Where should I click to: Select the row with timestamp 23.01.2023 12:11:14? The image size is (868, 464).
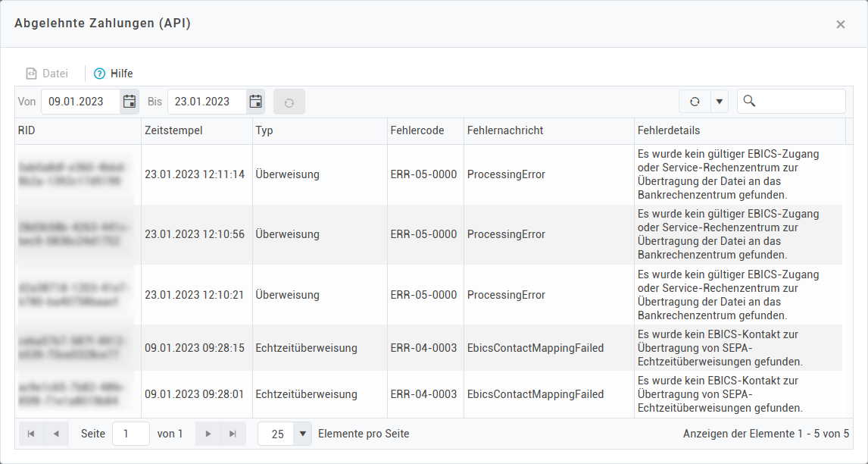[x=195, y=174]
